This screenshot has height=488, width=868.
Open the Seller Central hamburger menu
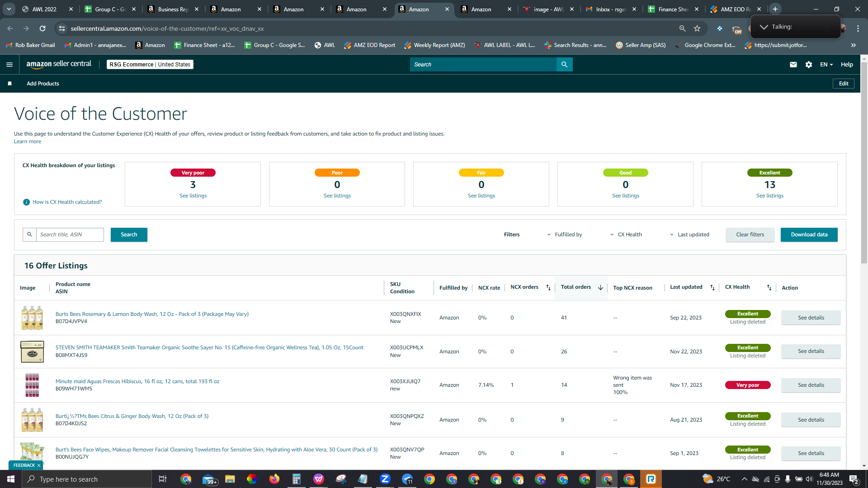pyautogui.click(x=9, y=65)
